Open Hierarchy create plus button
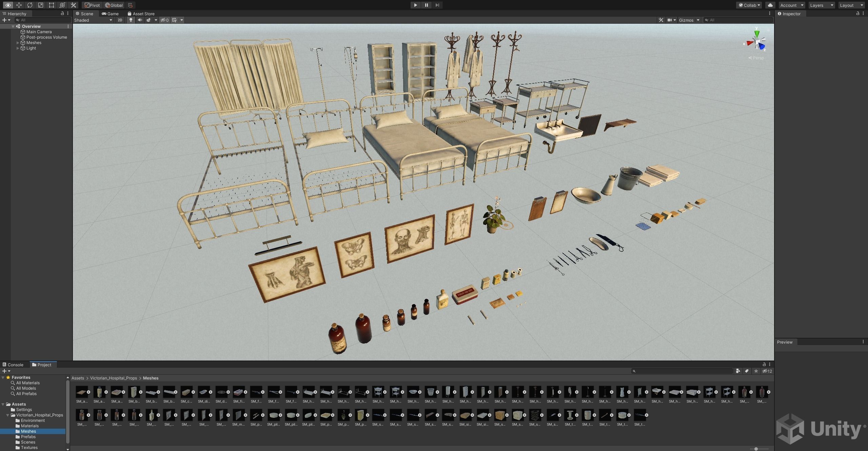 pyautogui.click(x=6, y=20)
